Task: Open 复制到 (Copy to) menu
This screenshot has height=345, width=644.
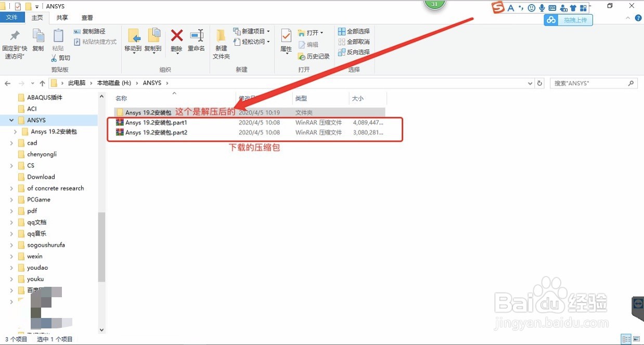Action: coord(153,41)
